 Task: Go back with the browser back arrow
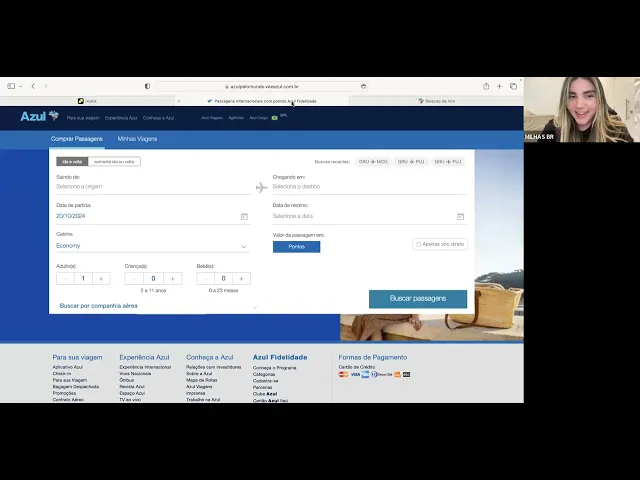coord(33,86)
